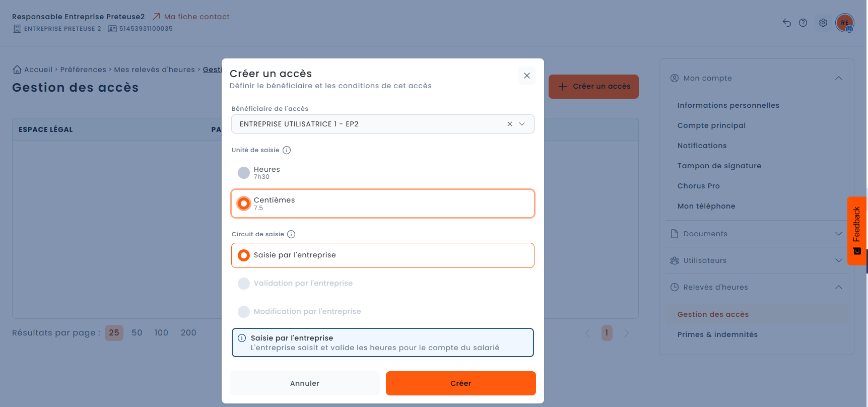Click the help question mark icon in header
The width and height of the screenshot is (868, 407).
[x=803, y=23]
